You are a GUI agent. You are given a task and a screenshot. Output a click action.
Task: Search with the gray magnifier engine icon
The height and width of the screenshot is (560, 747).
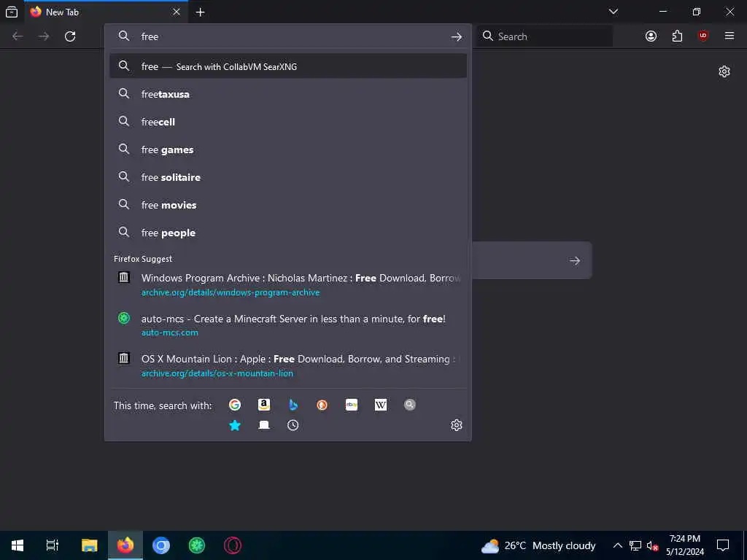(x=410, y=405)
